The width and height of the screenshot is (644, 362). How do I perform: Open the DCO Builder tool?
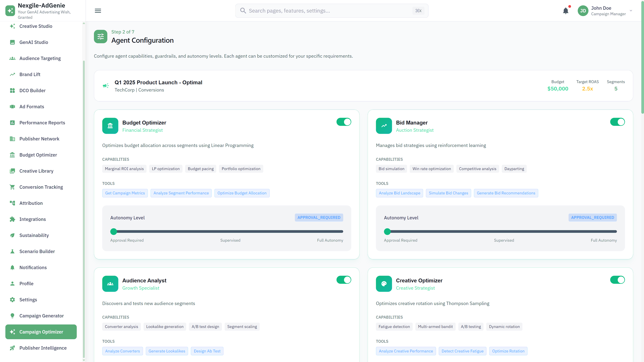coord(32,90)
